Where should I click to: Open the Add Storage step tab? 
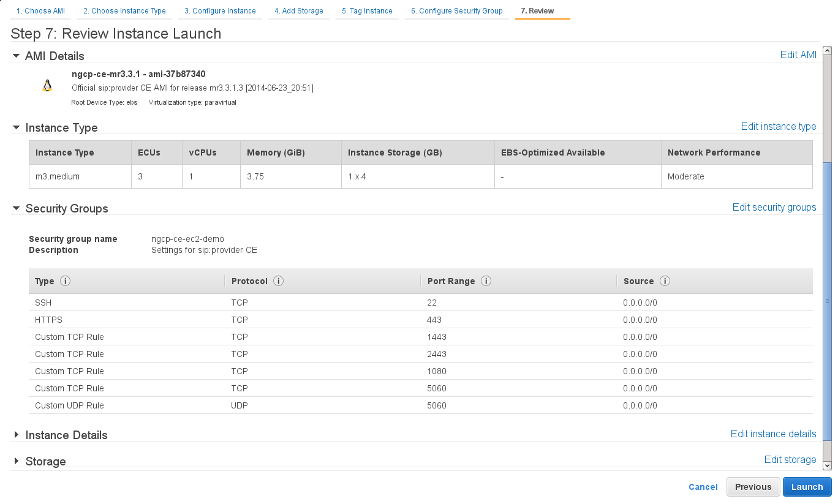point(298,11)
